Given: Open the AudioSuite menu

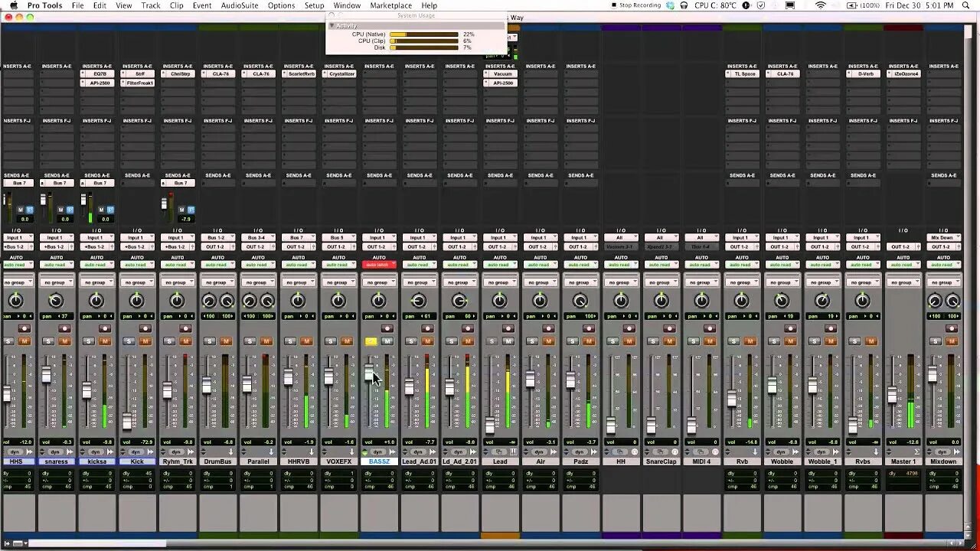Looking at the screenshot, I should (x=240, y=5).
